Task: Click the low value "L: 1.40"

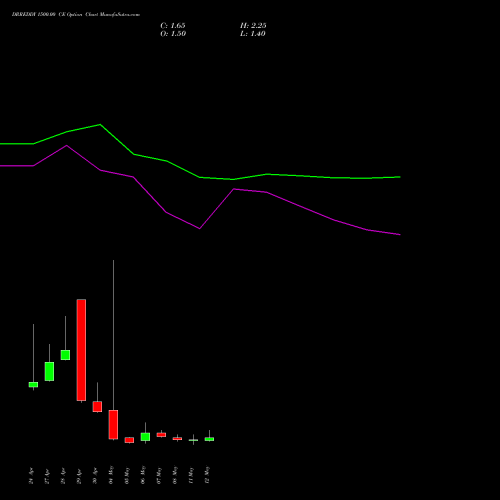Action: (253, 34)
